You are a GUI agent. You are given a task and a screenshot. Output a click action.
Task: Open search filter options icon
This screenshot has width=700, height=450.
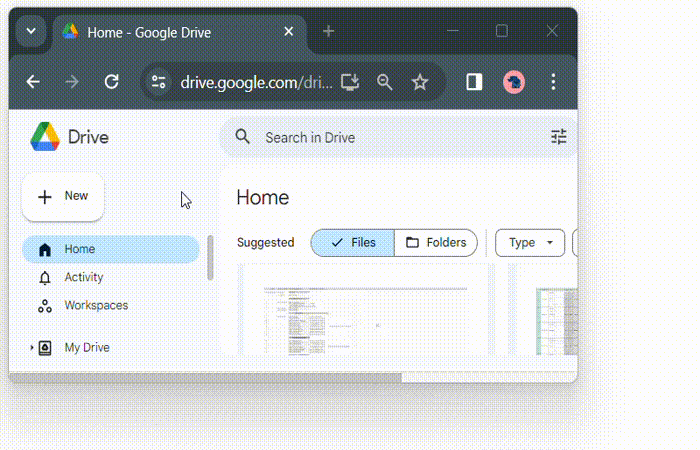point(559,137)
